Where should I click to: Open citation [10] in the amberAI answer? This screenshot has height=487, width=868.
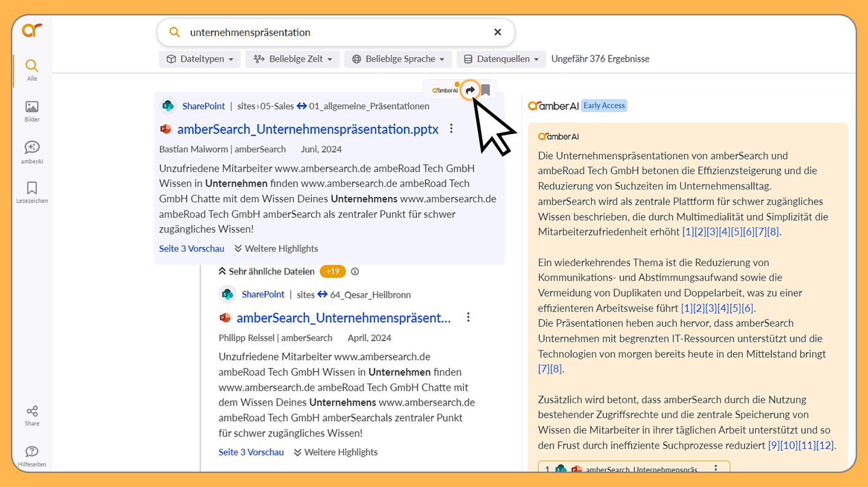coord(789,445)
